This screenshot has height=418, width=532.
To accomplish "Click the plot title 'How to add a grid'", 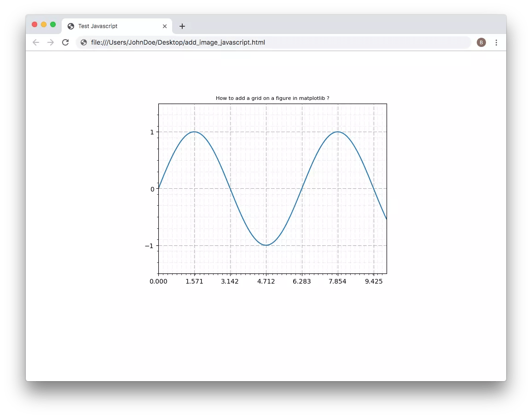I will [272, 98].
